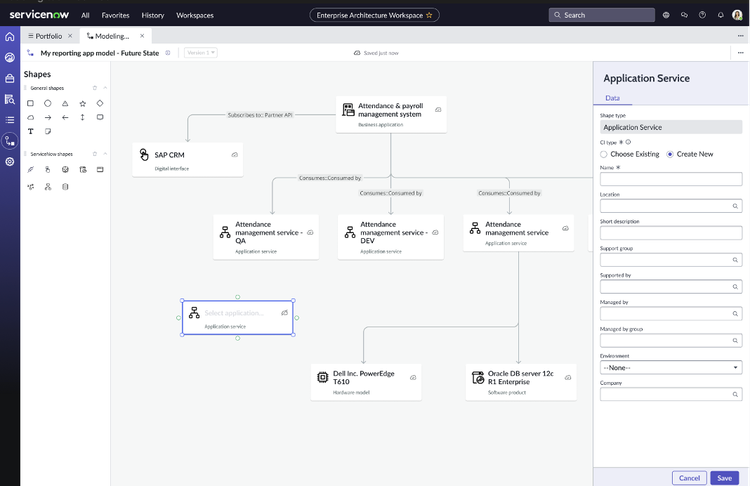This screenshot has width=750, height=486.
Task: Select Attendance management service - QA node
Action: point(266,237)
